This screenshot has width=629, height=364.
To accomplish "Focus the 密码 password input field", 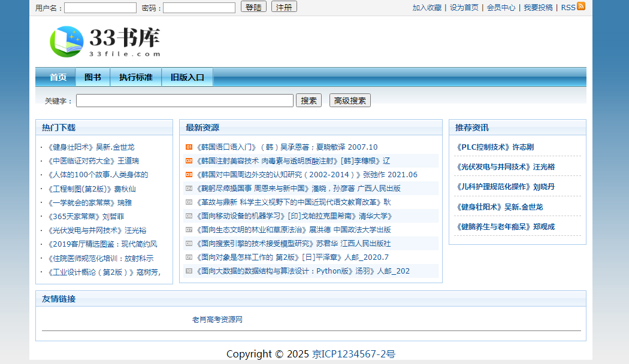I will [x=199, y=8].
